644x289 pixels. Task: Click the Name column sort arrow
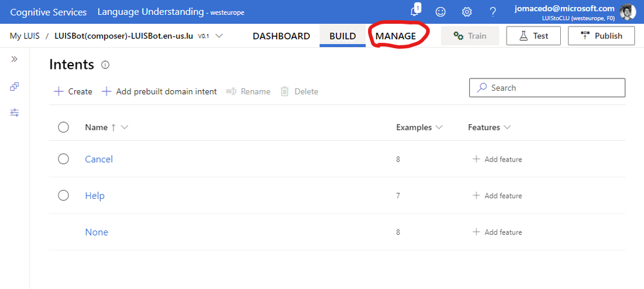(113, 127)
